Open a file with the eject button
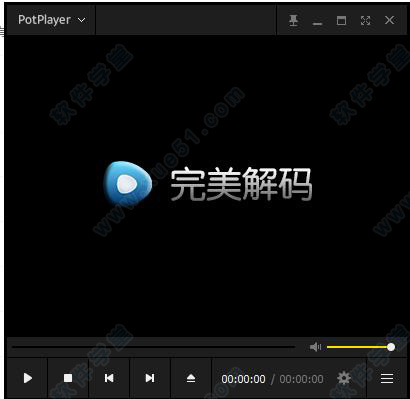 pos(191,378)
